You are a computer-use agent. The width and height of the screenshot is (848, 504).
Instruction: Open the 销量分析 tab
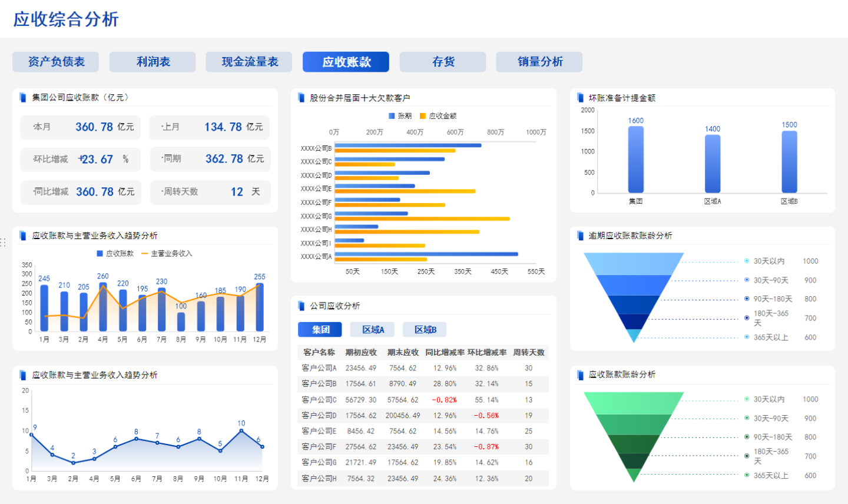coord(539,62)
